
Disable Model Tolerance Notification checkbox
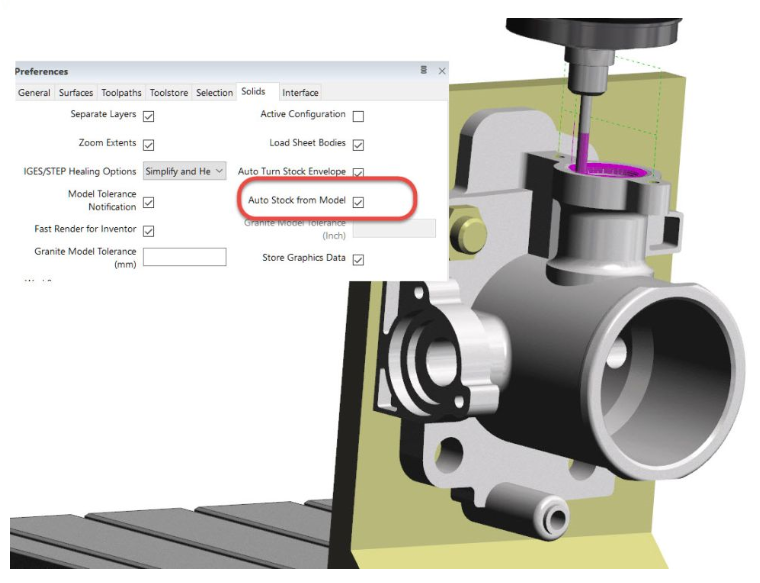tap(148, 202)
